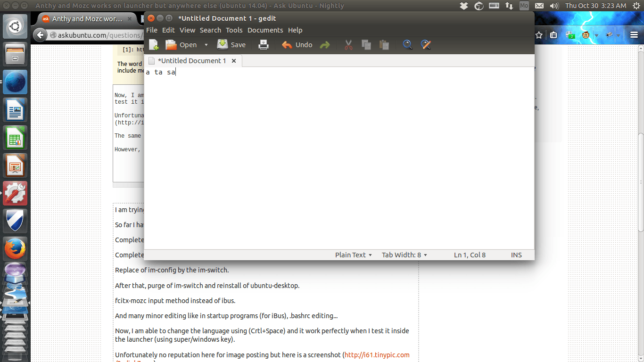This screenshot has width=644, height=362.
Task: Undo the last edit in gedit
Action: [x=297, y=45]
